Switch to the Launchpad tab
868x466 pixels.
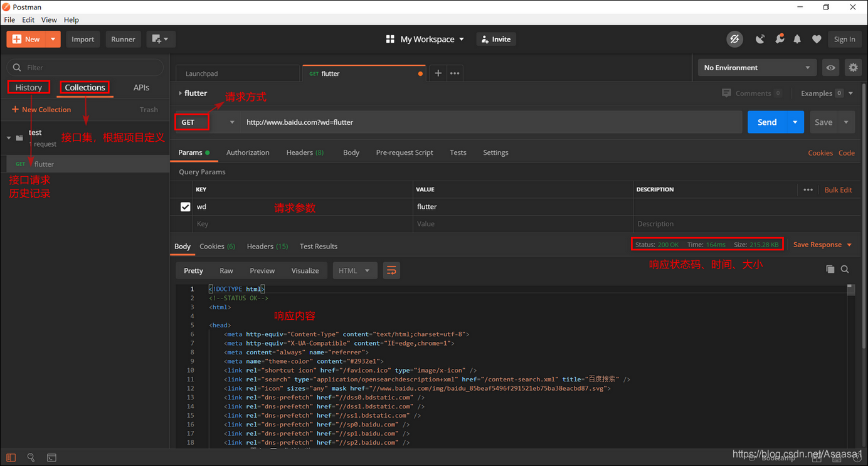pos(238,73)
